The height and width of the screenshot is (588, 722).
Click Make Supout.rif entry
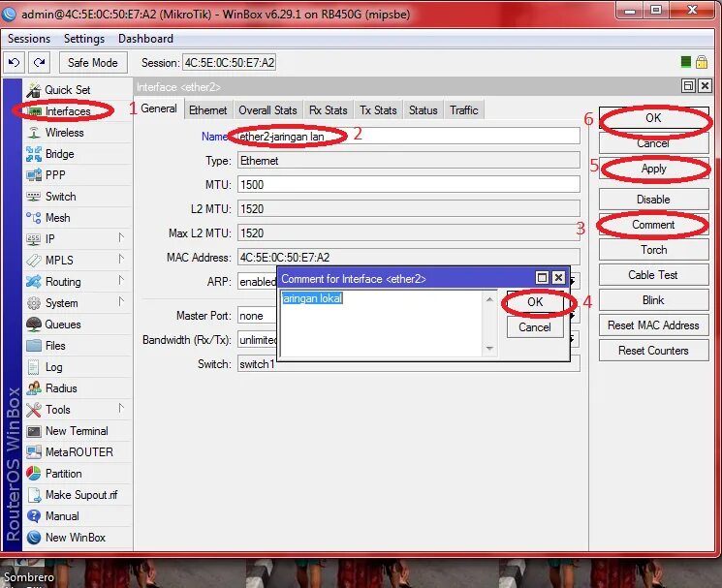(x=78, y=495)
